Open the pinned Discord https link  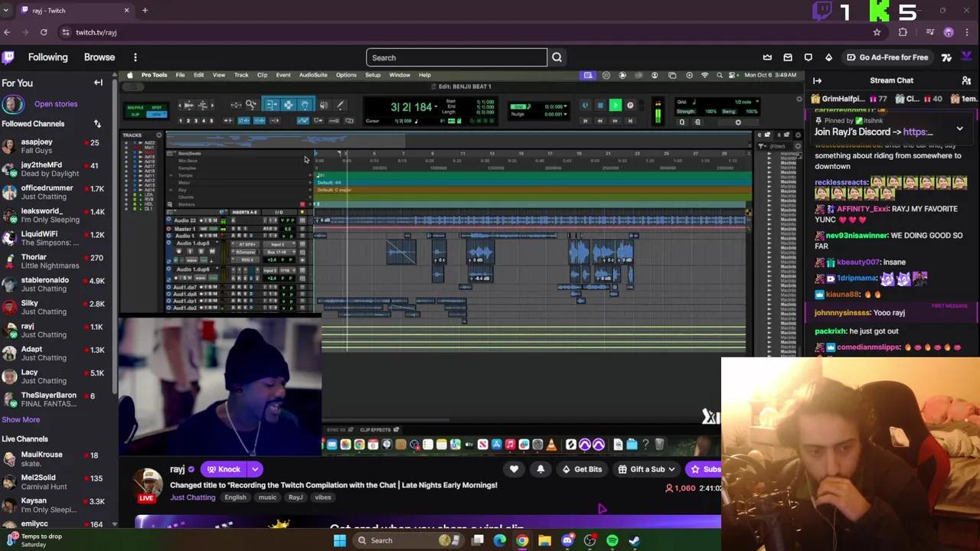tap(917, 132)
